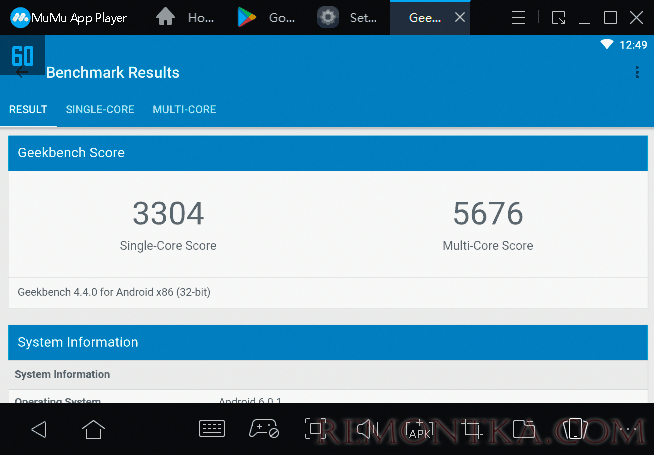
Task: Click the bold System Information subheading row
Action: point(328,375)
